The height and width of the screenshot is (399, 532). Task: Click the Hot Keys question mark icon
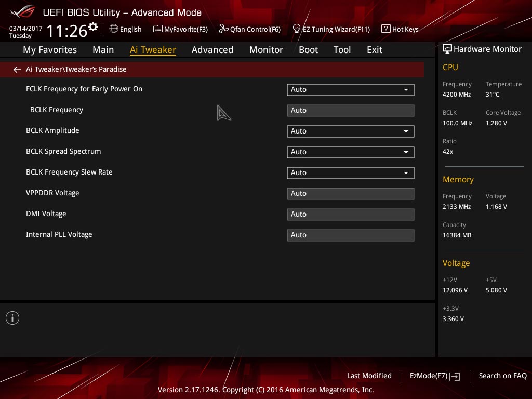pos(385,29)
